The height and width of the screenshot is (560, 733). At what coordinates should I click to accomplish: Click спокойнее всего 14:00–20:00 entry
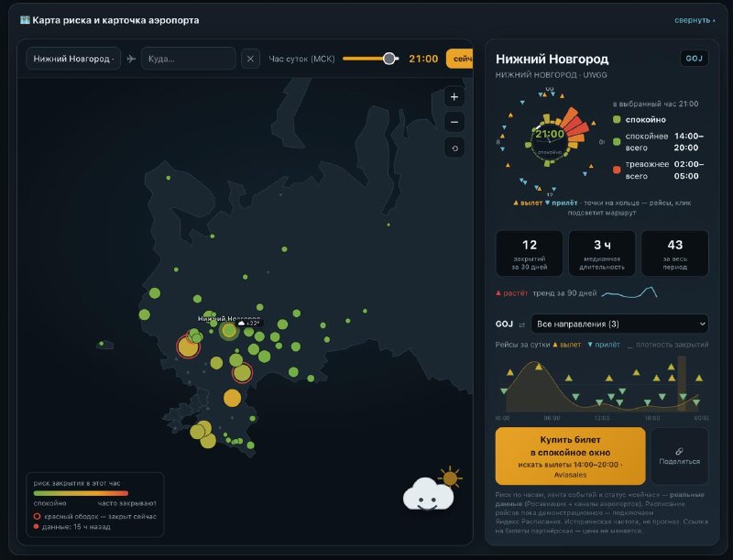click(x=659, y=142)
